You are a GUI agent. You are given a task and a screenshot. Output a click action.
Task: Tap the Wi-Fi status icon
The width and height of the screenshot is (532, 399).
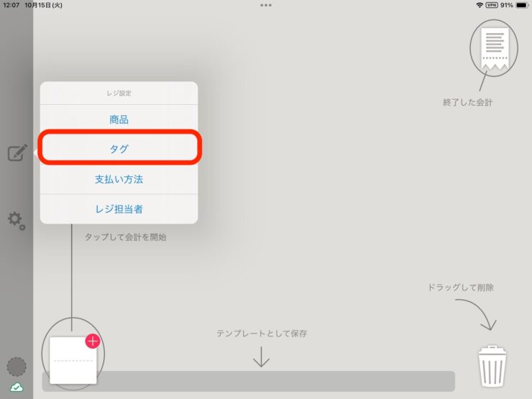(480, 5)
